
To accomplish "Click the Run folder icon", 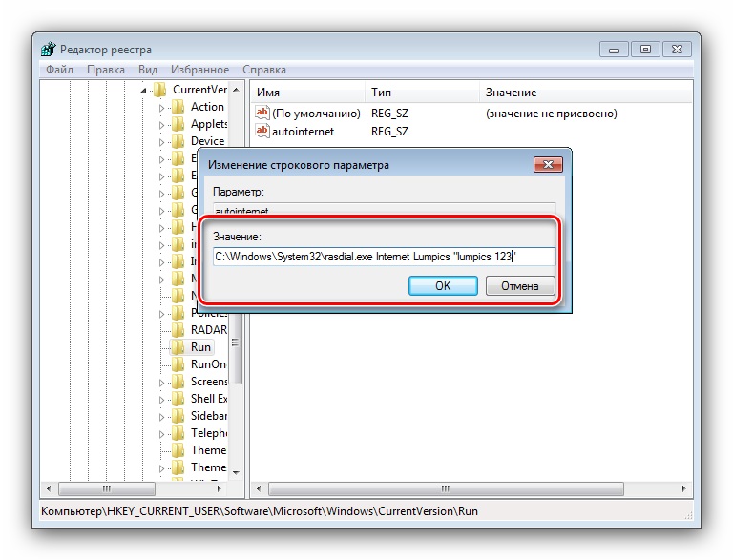I will (x=178, y=347).
